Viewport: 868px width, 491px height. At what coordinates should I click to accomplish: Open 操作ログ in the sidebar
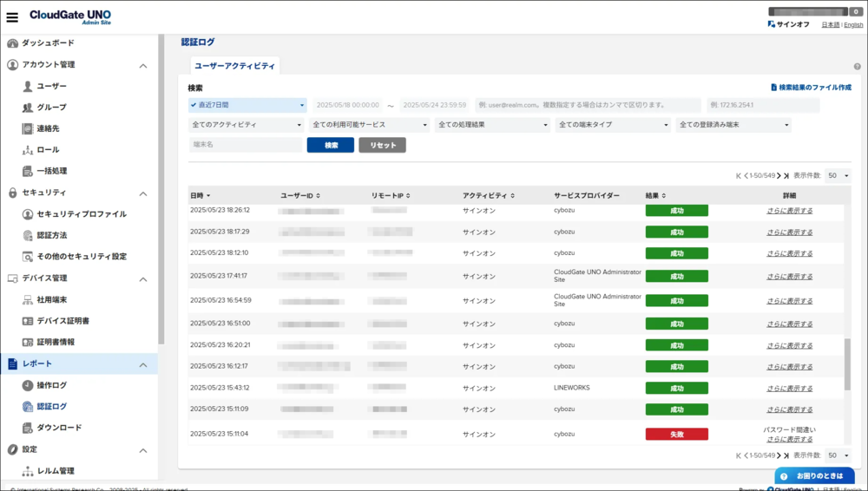51,385
